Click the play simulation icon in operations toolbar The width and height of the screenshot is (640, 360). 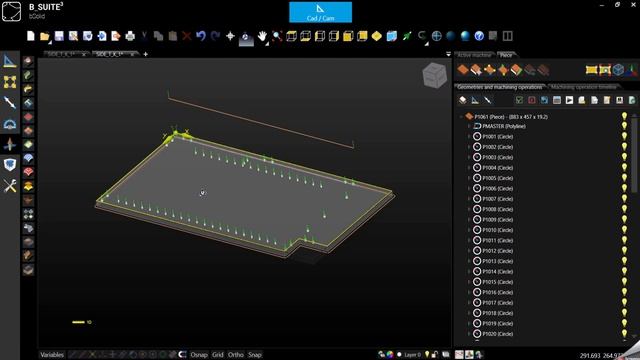[x=569, y=100]
